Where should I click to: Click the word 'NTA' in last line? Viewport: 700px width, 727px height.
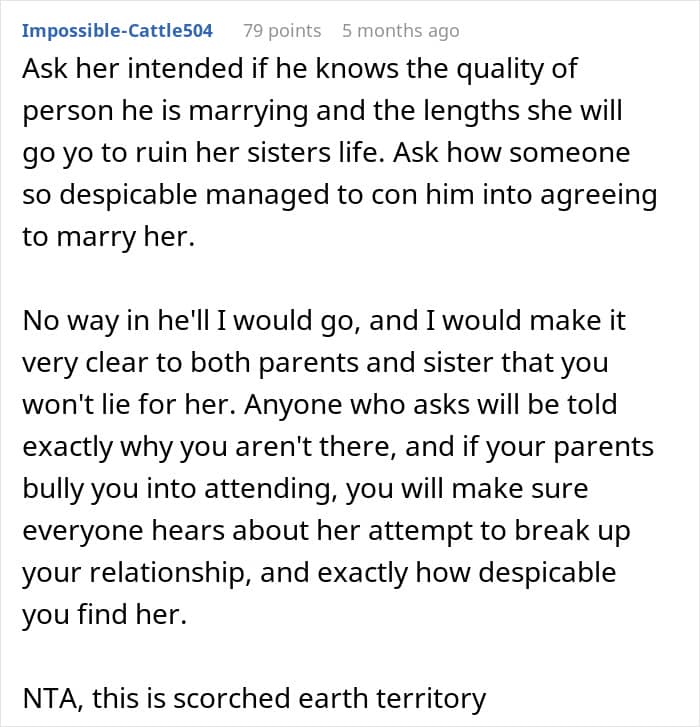coord(51,699)
